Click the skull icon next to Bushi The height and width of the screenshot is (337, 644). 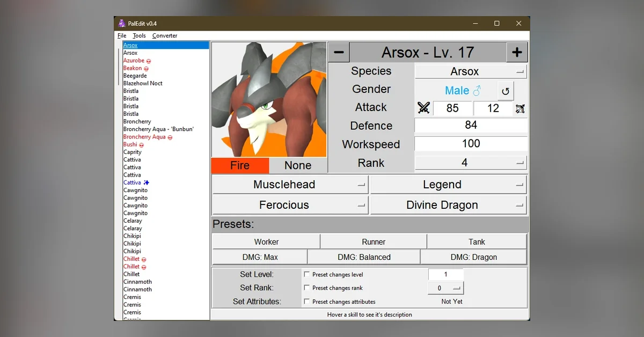[142, 145]
